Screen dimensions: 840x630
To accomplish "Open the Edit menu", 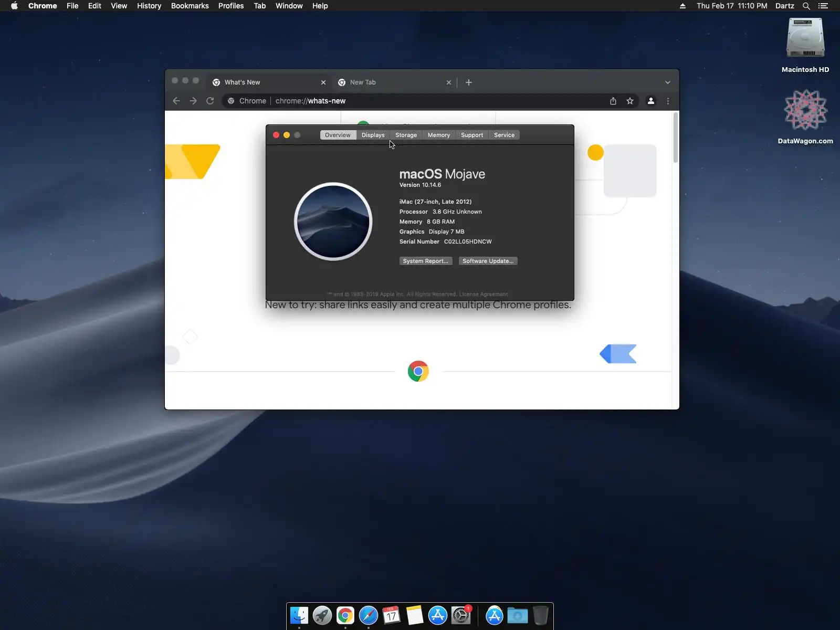I will pyautogui.click(x=94, y=6).
